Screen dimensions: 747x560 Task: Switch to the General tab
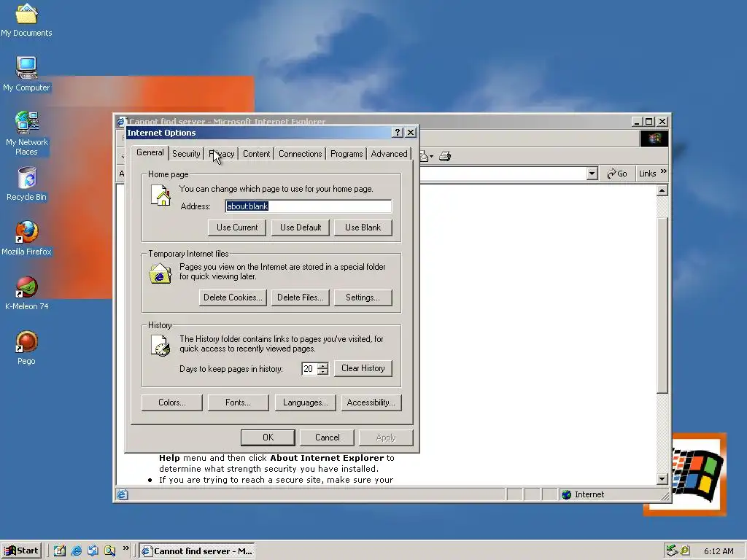(150, 152)
